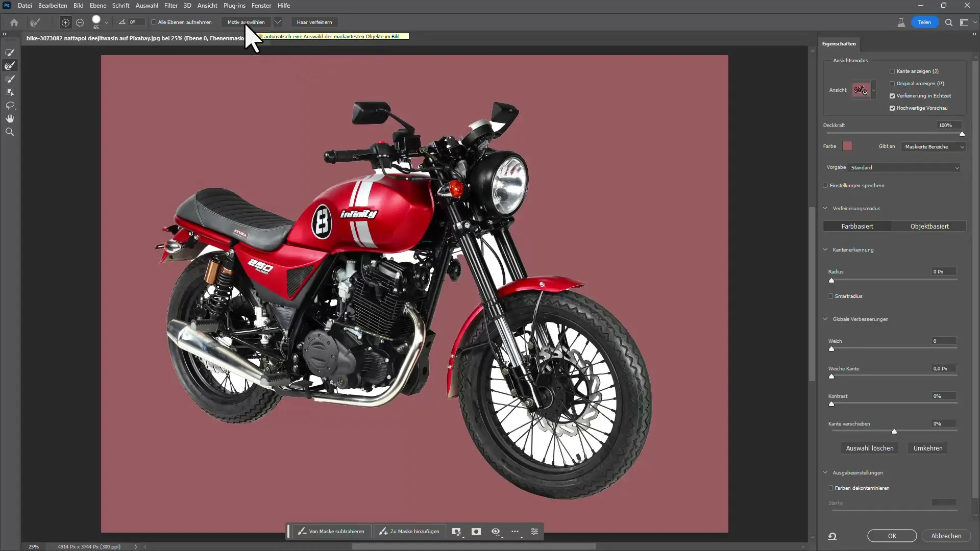
Task: Open the brush size preset picker
Action: pos(107,22)
